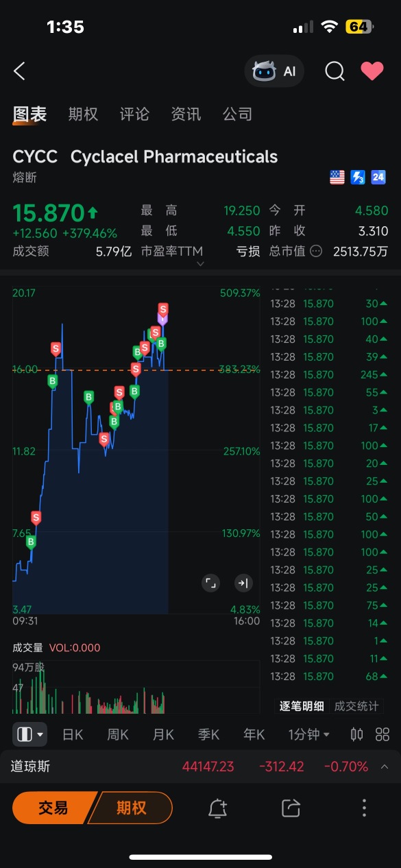The image size is (401, 868).
Task: Tap the volume bar chart area
Action: pyautogui.click(x=136, y=686)
